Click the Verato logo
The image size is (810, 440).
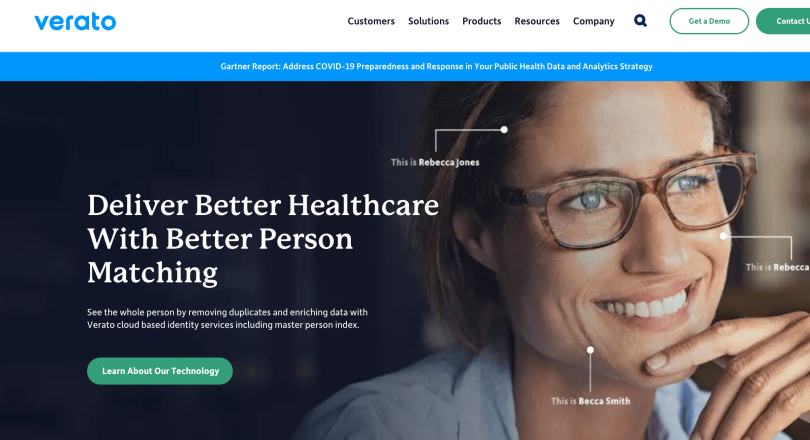pyautogui.click(x=75, y=21)
